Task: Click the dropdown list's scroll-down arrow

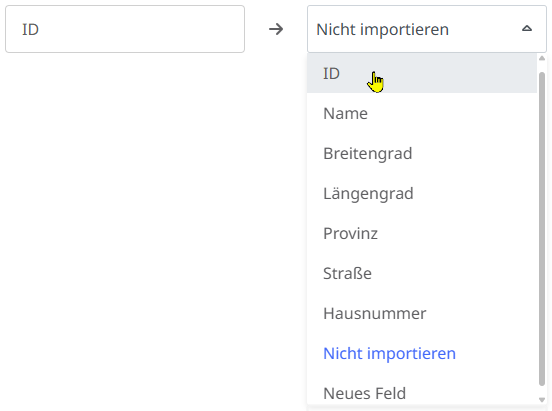Action: 542,399
